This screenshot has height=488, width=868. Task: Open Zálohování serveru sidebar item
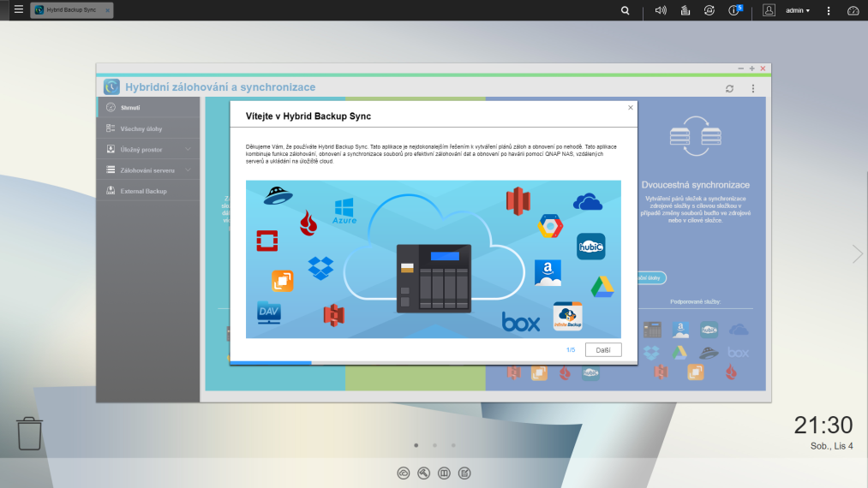coord(147,170)
